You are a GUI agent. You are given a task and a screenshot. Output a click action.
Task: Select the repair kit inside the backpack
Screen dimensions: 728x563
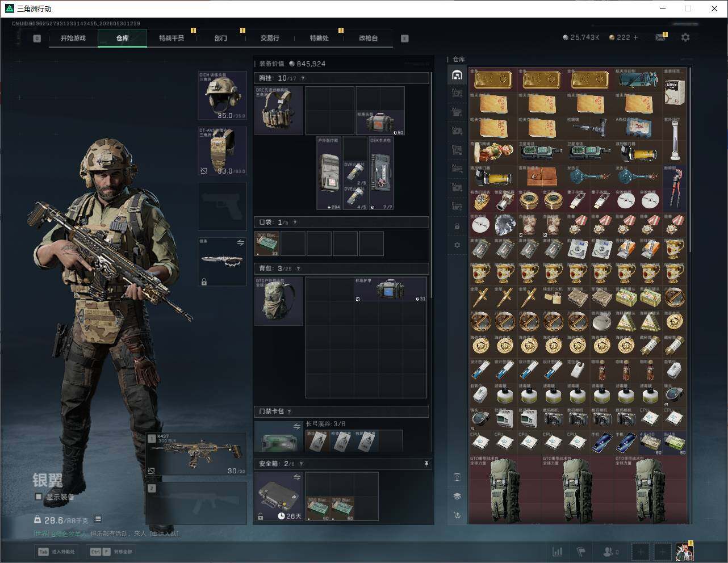pyautogui.click(x=390, y=289)
